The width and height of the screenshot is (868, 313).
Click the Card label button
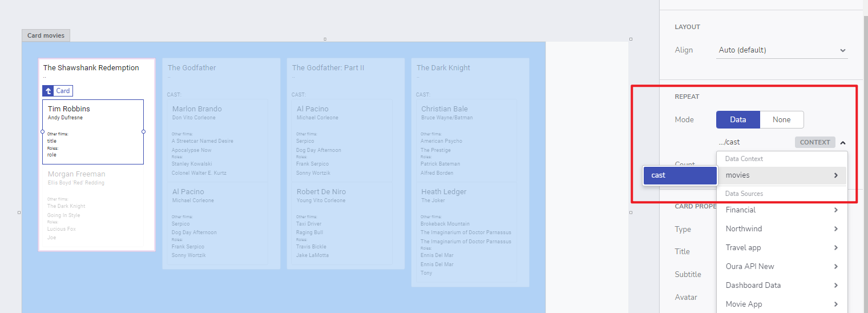point(63,91)
